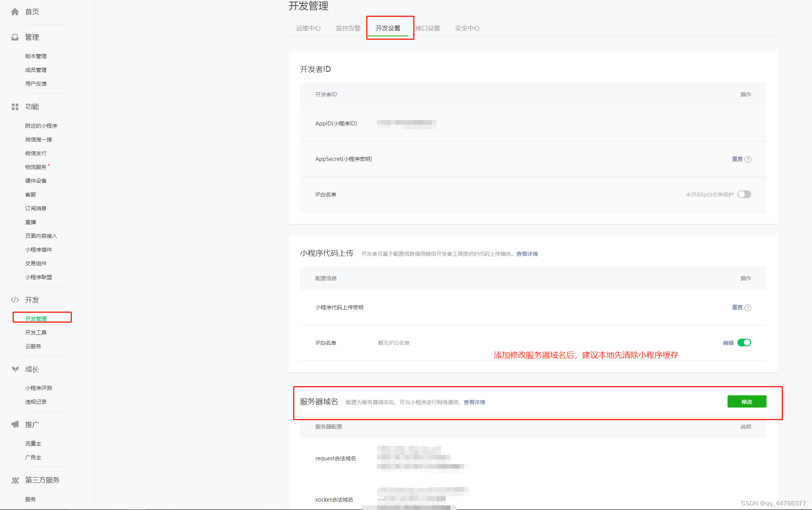Click help icon next to upload key 重置
This screenshot has height=510, width=812.
[748, 308]
